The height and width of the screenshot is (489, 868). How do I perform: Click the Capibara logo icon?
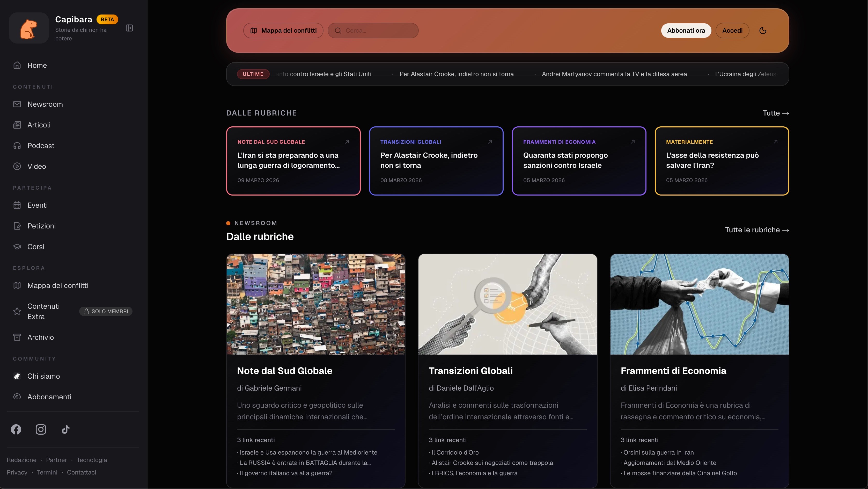point(29,28)
